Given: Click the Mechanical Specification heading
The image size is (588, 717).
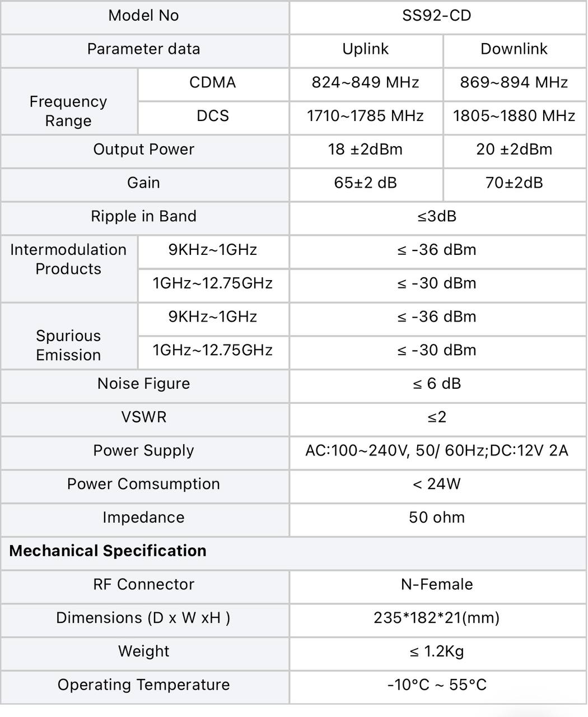Looking at the screenshot, I should 108,551.
